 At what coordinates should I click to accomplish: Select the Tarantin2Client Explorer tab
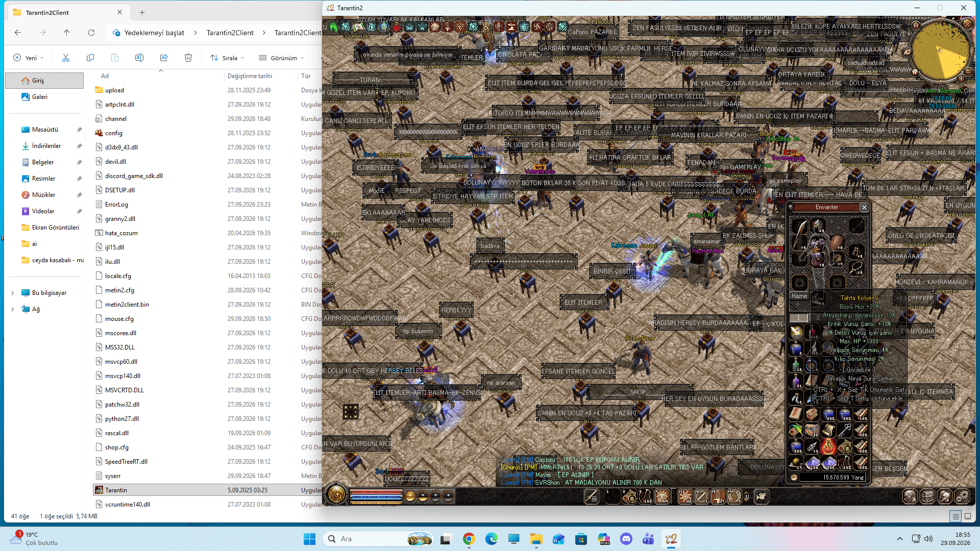tap(68, 12)
